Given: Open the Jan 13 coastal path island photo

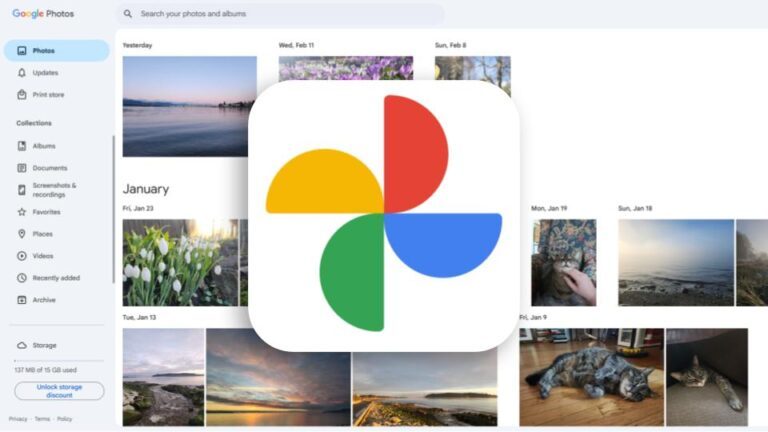Looking at the screenshot, I should point(425,388).
